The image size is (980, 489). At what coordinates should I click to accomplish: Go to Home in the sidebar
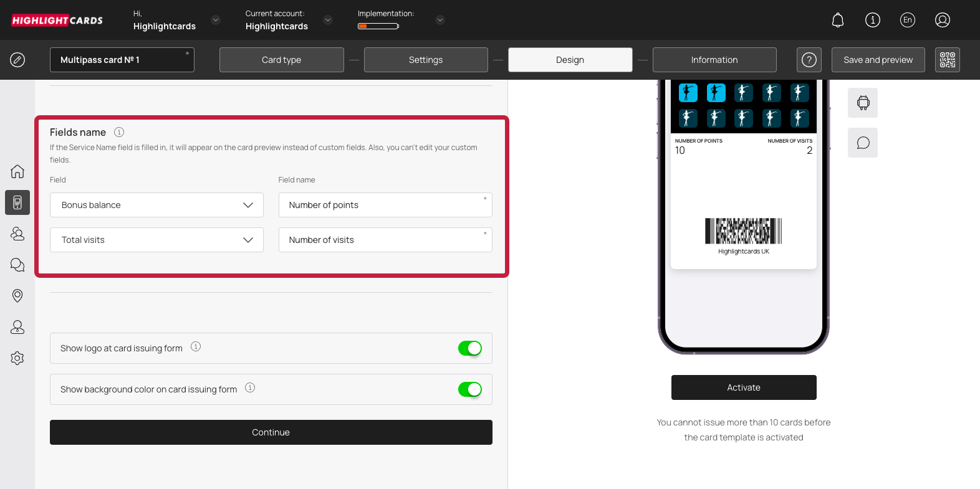click(x=17, y=171)
